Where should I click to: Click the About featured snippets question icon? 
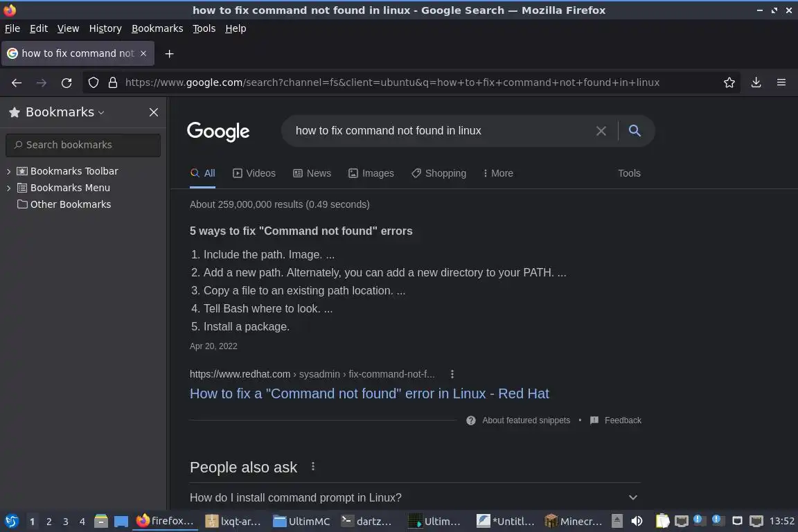(471, 420)
